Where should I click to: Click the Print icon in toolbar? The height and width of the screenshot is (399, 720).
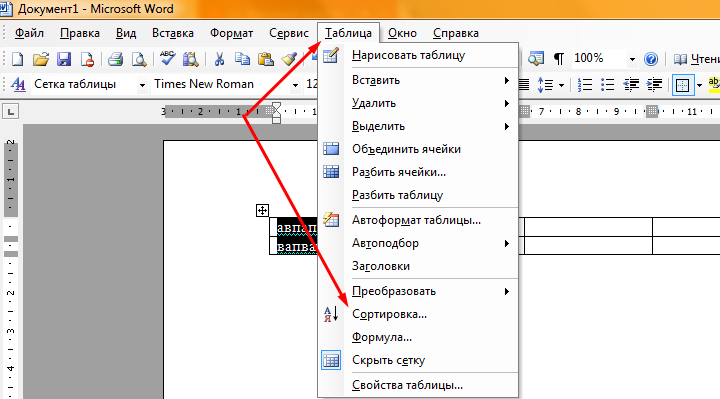click(x=115, y=59)
